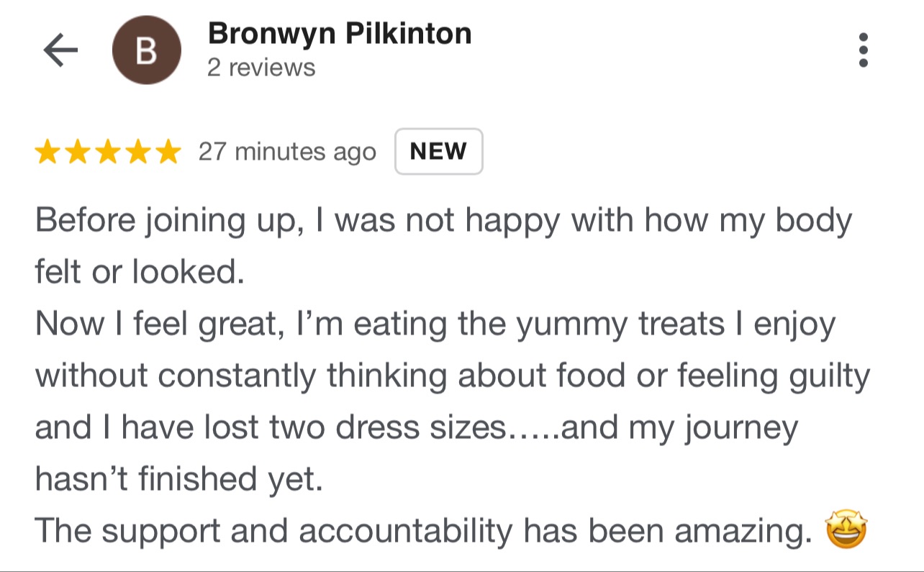Click the NEW badge
This screenshot has width=924, height=572.
[x=438, y=152]
